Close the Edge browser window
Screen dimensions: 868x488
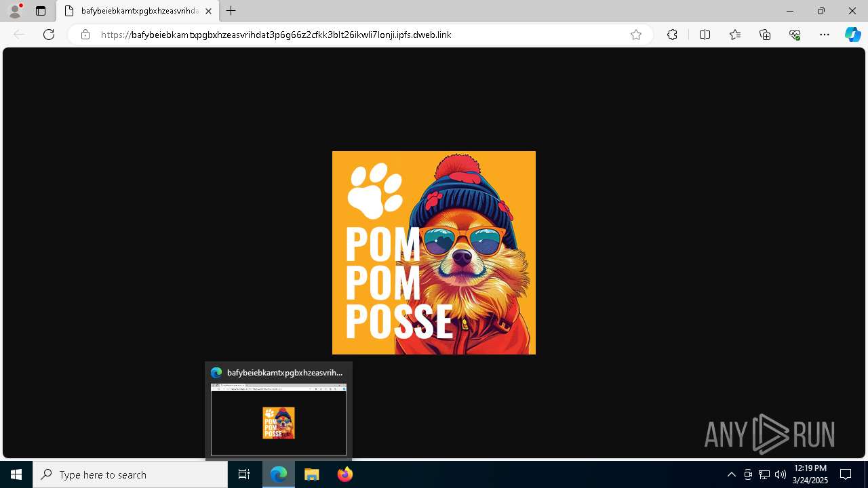coord(852,11)
